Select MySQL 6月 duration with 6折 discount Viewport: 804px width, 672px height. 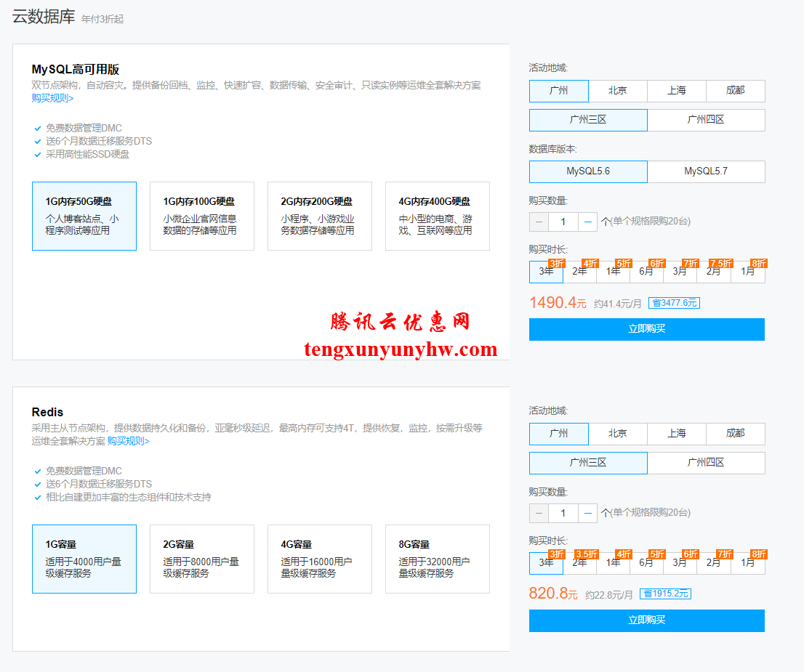(646, 272)
